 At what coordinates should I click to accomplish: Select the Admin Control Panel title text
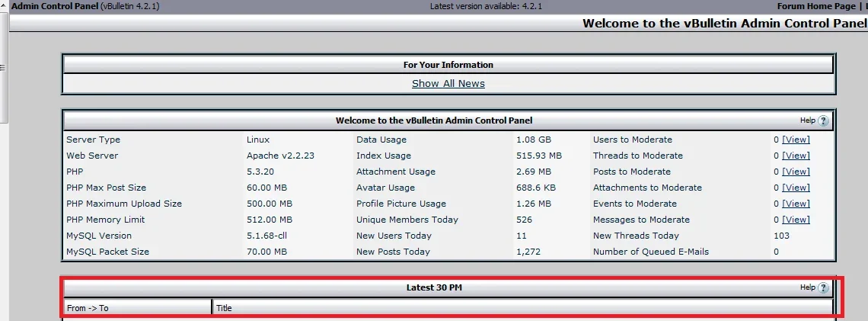(x=55, y=6)
